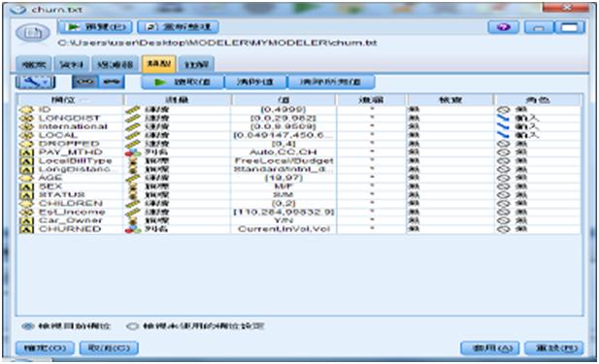Click the Clear All Values button
599x364 pixels.
tap(330, 82)
